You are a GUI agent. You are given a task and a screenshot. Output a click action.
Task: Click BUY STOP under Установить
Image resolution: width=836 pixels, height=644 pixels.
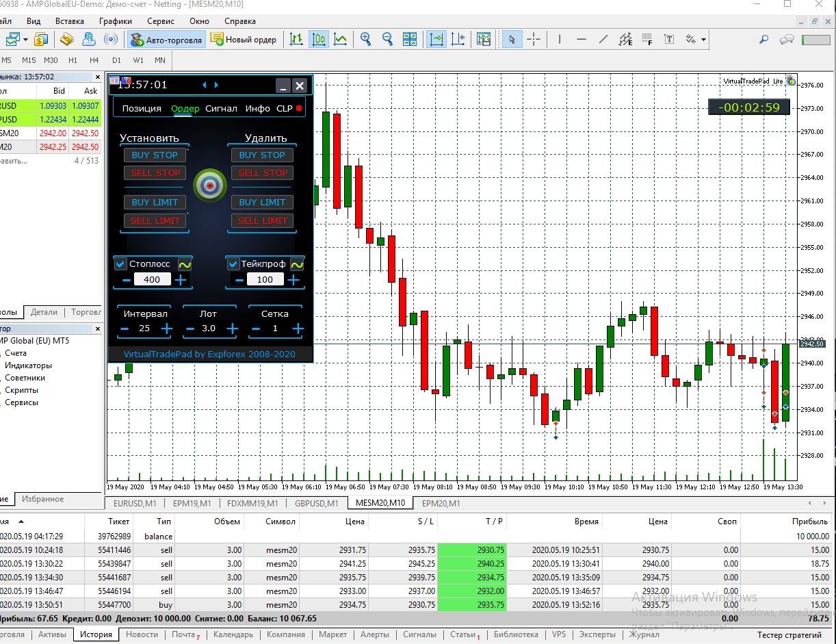click(155, 155)
